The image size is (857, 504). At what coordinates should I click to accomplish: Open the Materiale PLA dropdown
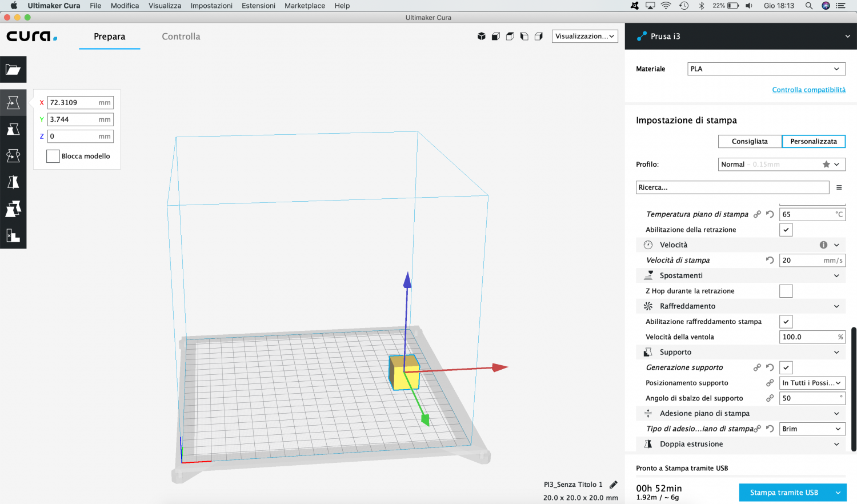(x=766, y=69)
